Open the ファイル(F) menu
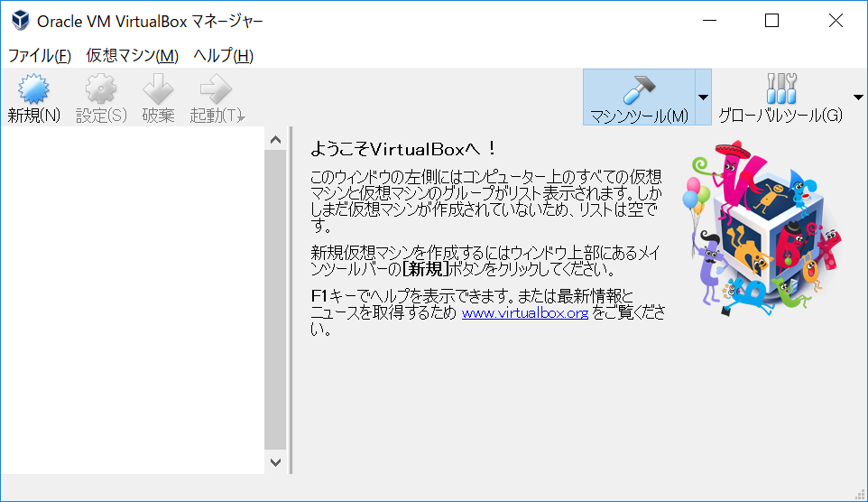 (40, 55)
